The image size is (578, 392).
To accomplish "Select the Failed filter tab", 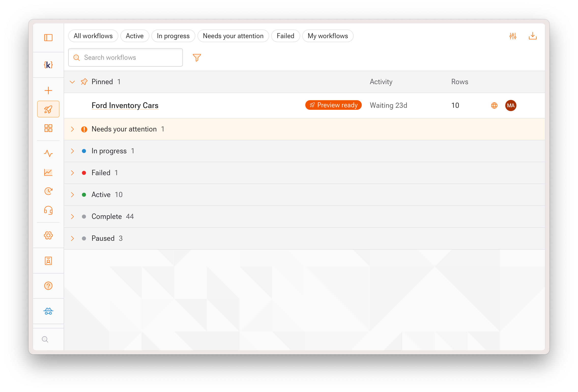I will pos(285,36).
